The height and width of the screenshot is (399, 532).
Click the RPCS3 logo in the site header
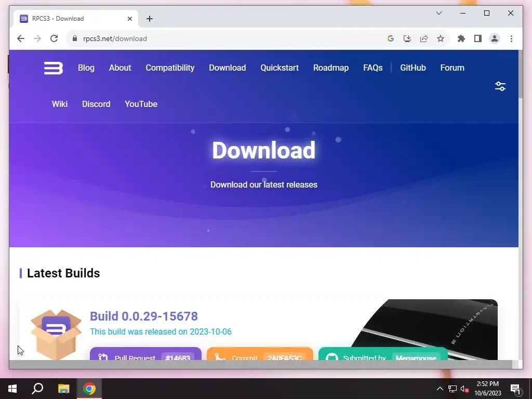click(x=54, y=68)
